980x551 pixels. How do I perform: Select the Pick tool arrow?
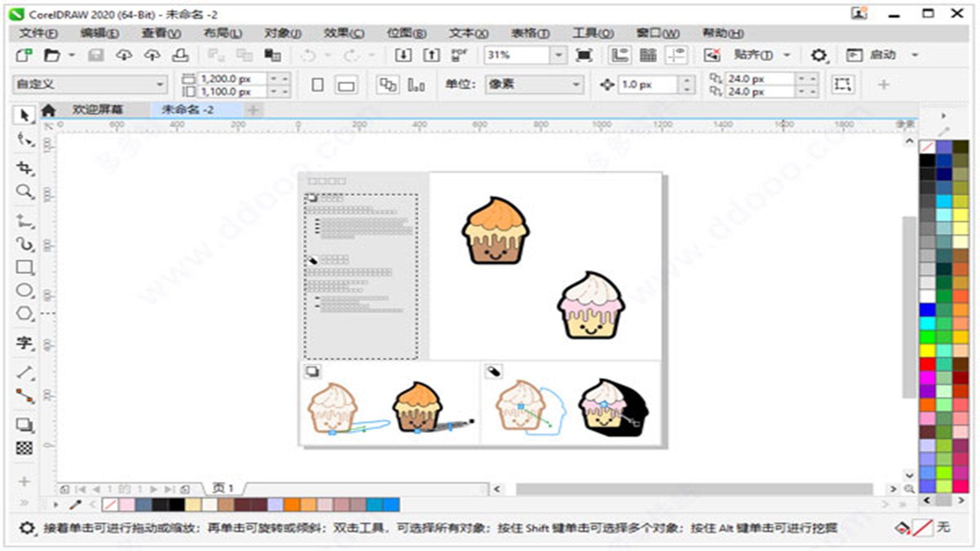(23, 115)
